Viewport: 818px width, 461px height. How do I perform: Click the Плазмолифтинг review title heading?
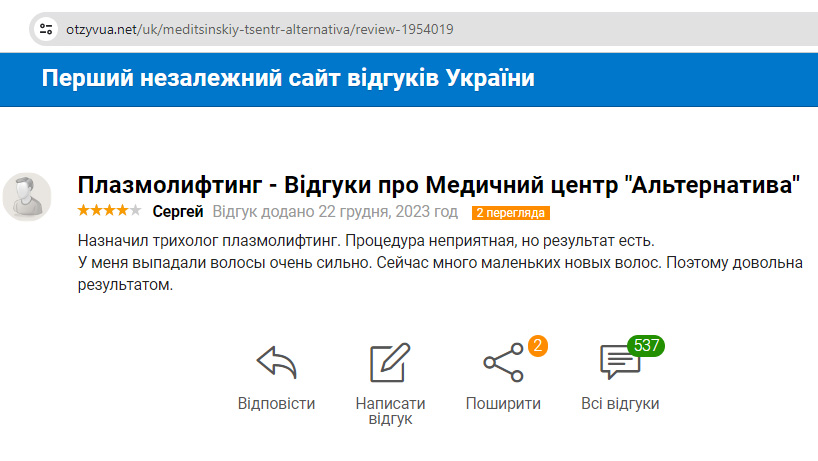pos(439,185)
